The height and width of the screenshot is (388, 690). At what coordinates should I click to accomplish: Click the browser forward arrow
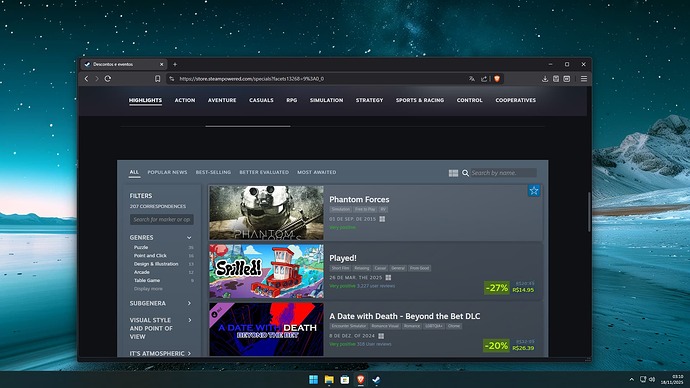coord(97,79)
